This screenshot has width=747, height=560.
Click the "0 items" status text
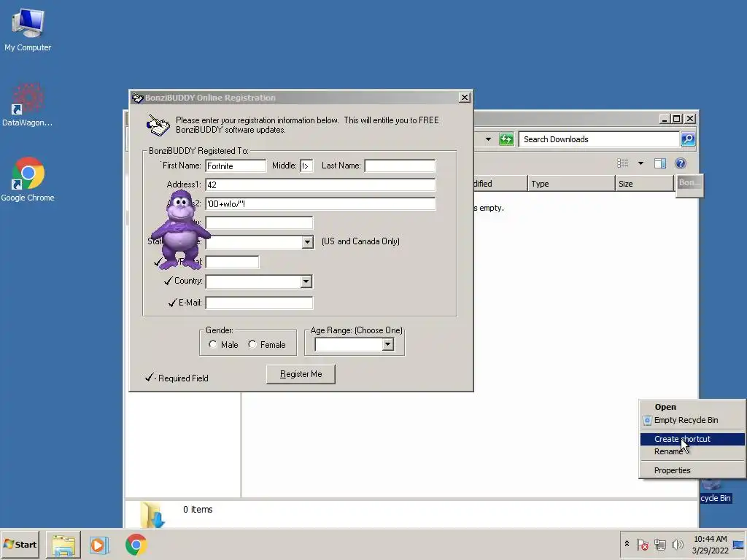point(198,510)
